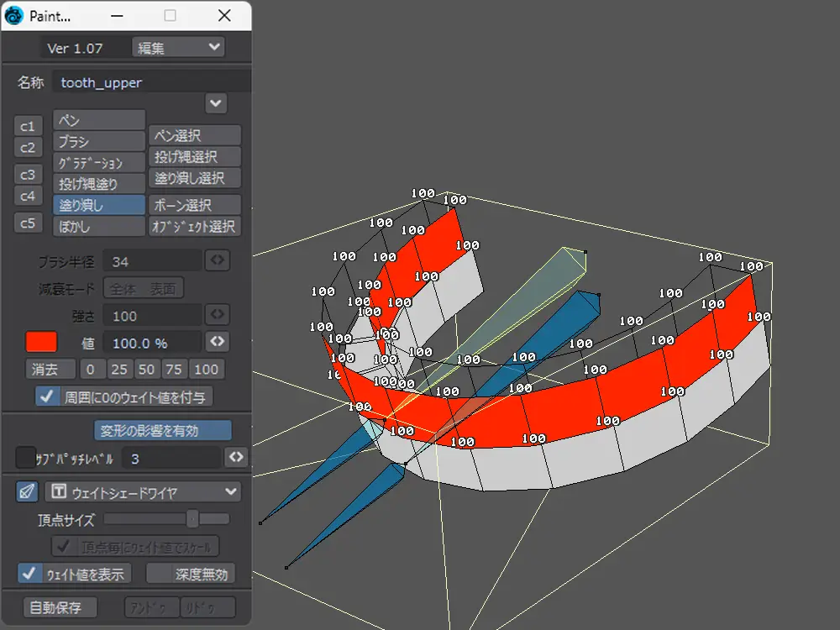Click the arrows icon beside subpatch level
This screenshot has width=840, height=630.
click(x=236, y=457)
